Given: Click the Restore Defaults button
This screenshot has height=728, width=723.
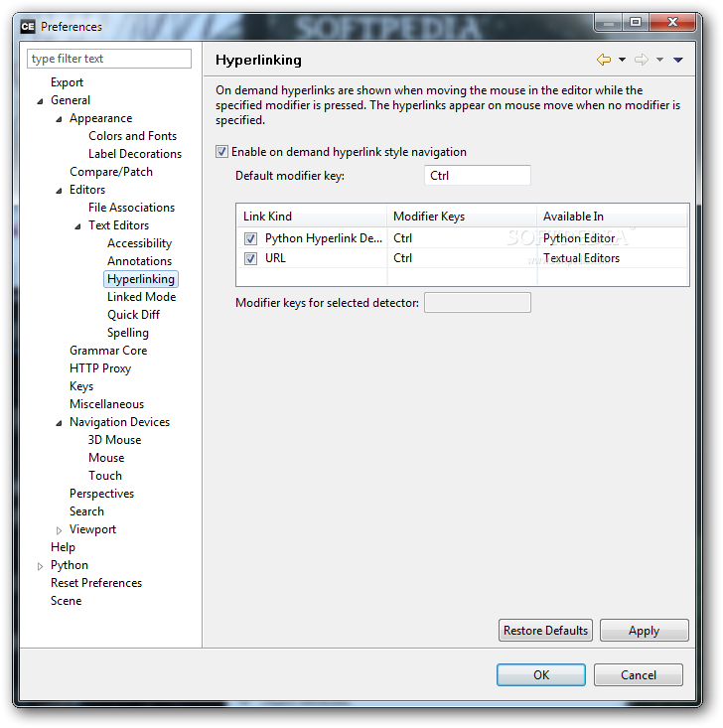Looking at the screenshot, I should click(545, 631).
